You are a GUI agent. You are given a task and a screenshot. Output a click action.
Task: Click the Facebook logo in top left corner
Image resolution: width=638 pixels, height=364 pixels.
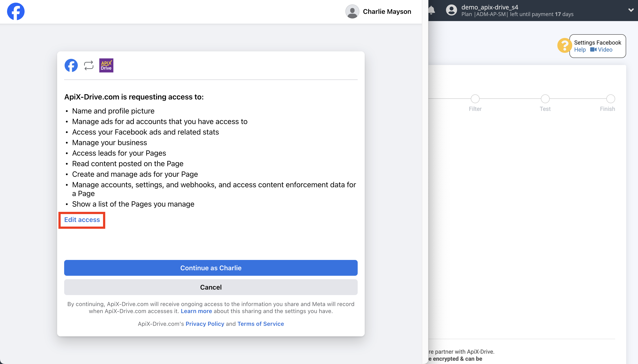[x=16, y=11]
